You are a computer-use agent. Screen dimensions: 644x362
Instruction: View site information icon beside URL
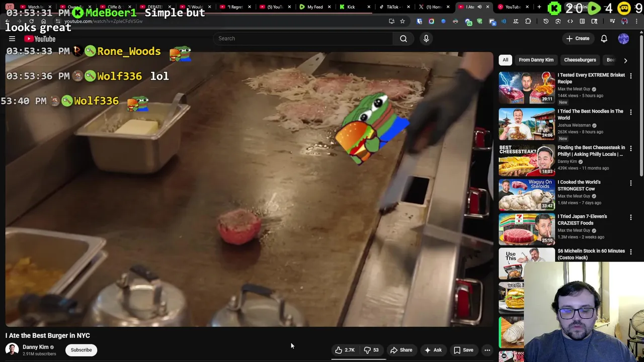[x=57, y=21]
